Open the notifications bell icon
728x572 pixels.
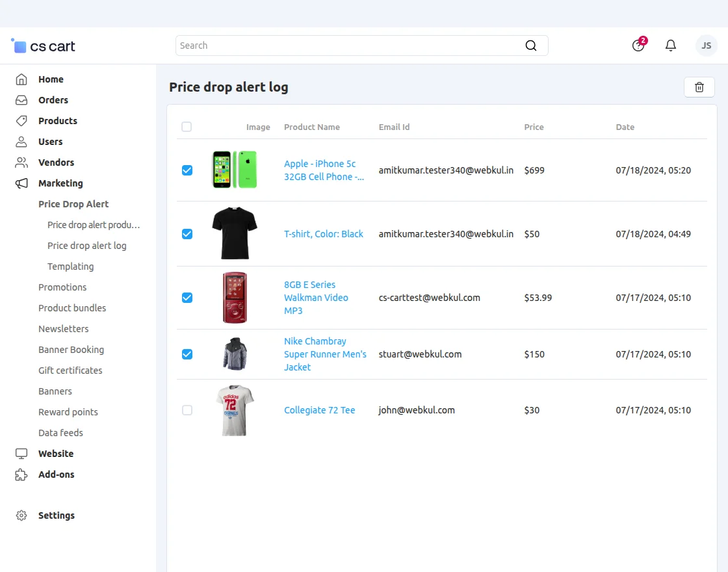[670, 45]
